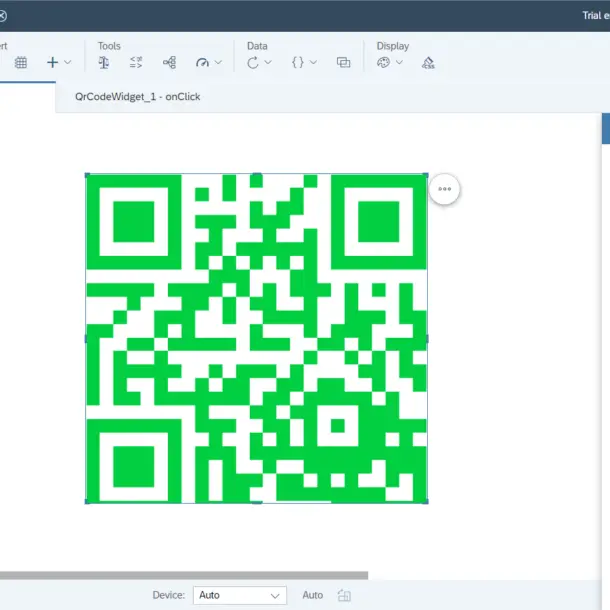This screenshot has height=610, width=610.
Task: Open the Device dropdown set to Auto
Action: coord(240,595)
